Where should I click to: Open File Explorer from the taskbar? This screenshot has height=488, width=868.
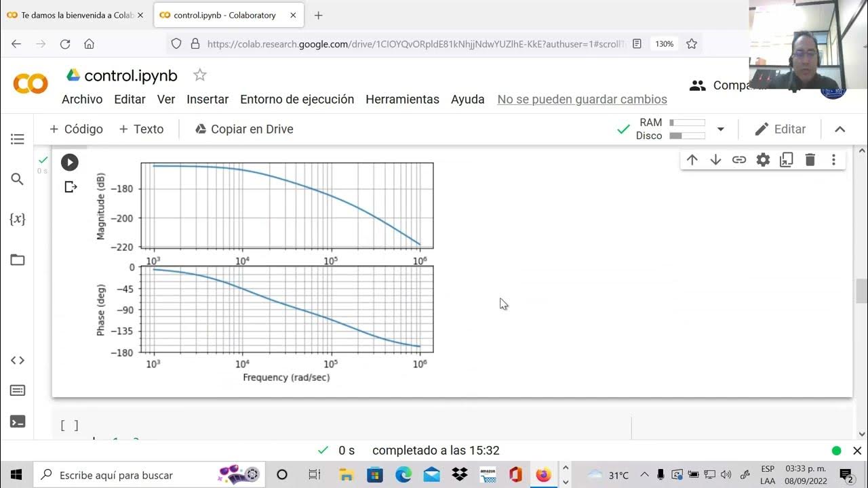(x=347, y=474)
